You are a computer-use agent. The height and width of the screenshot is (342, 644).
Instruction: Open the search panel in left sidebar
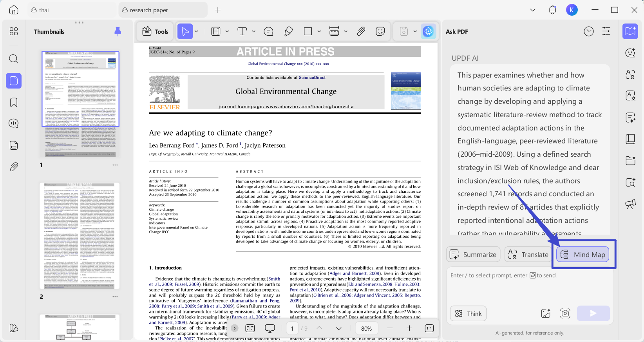click(14, 59)
